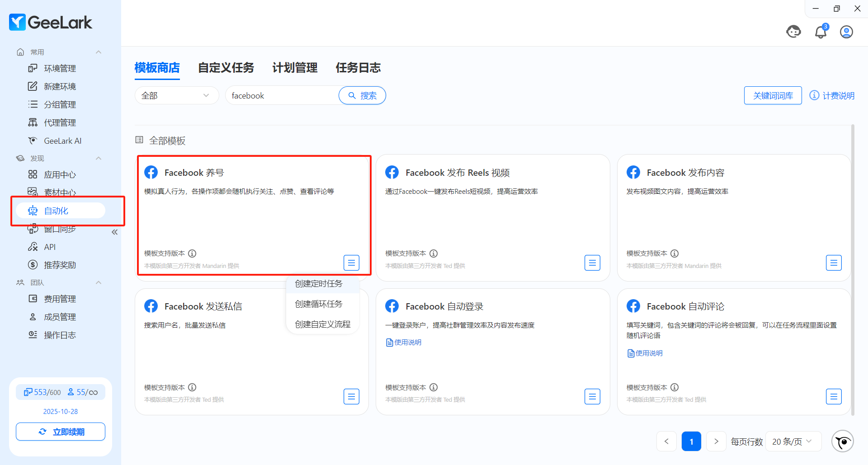This screenshot has width=868, height=465.
Task: Open 代理管理 in sidebar
Action: coord(60,122)
